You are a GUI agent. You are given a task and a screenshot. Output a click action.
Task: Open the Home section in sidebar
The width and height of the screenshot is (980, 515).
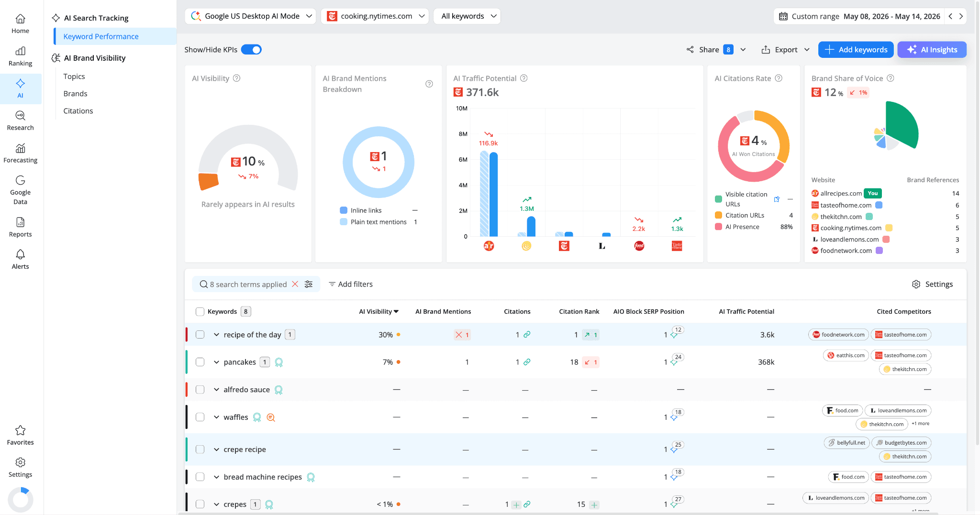[x=21, y=24]
